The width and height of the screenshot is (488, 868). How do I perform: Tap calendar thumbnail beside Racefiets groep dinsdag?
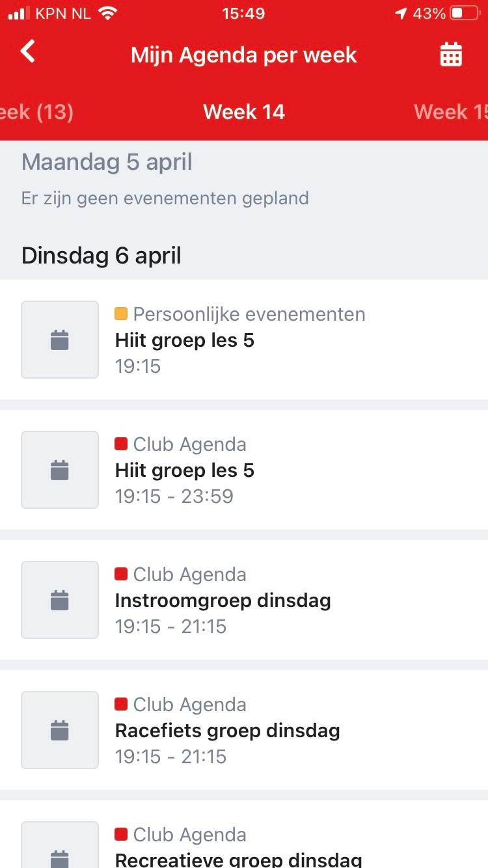(60, 730)
